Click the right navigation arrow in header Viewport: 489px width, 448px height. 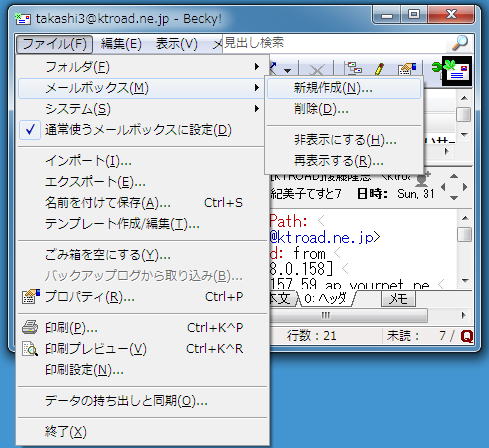pos(465,187)
